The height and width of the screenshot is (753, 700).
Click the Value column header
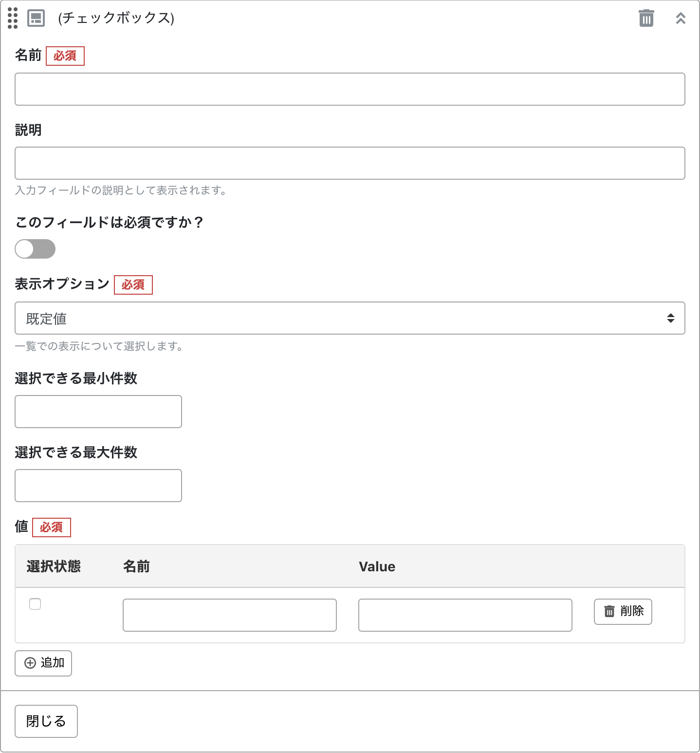click(377, 566)
